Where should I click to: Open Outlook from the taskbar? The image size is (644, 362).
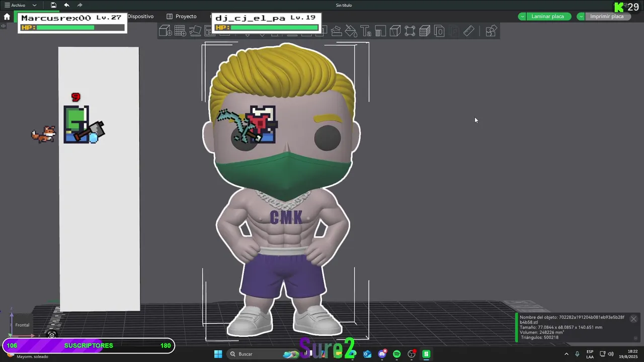(367, 354)
